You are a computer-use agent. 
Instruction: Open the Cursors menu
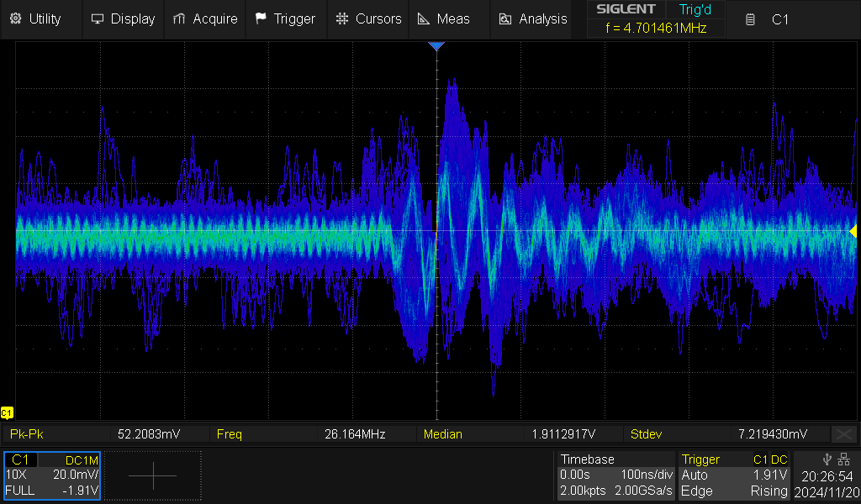[x=368, y=18]
